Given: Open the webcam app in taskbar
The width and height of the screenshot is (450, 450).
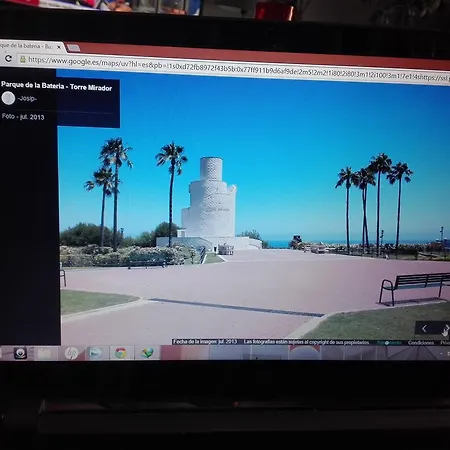Looking at the screenshot, I should [x=20, y=353].
